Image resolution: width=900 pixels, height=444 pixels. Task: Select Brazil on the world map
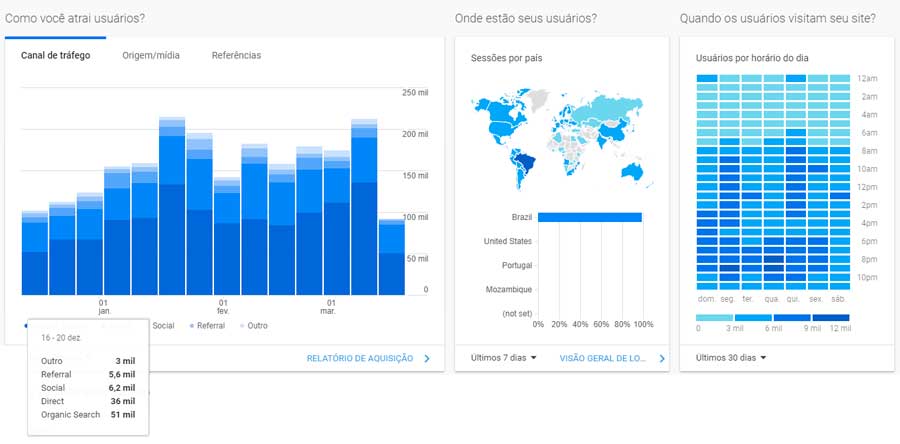(524, 160)
